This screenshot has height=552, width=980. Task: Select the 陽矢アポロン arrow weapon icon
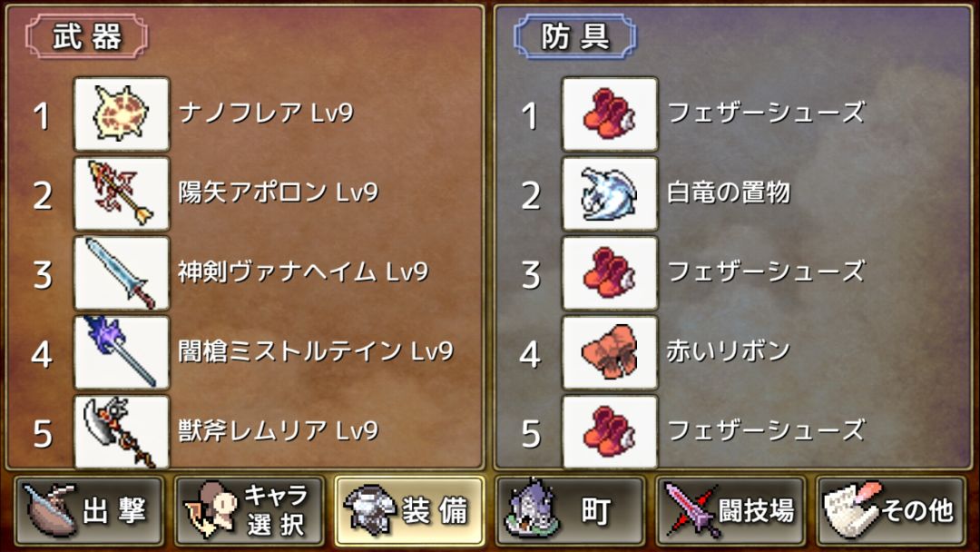pyautogui.click(x=122, y=193)
